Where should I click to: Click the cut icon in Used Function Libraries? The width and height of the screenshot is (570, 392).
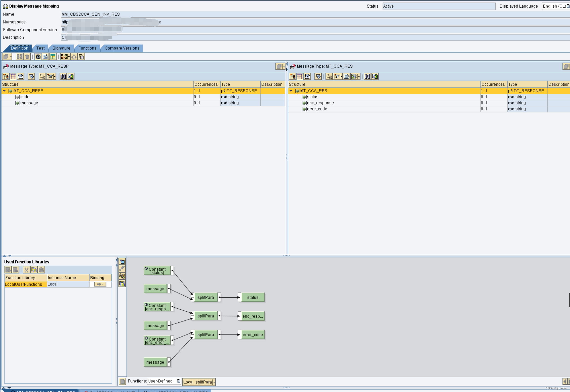27,270
